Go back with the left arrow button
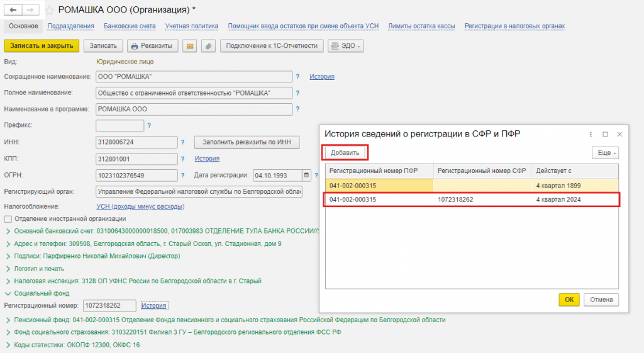 coord(13,10)
